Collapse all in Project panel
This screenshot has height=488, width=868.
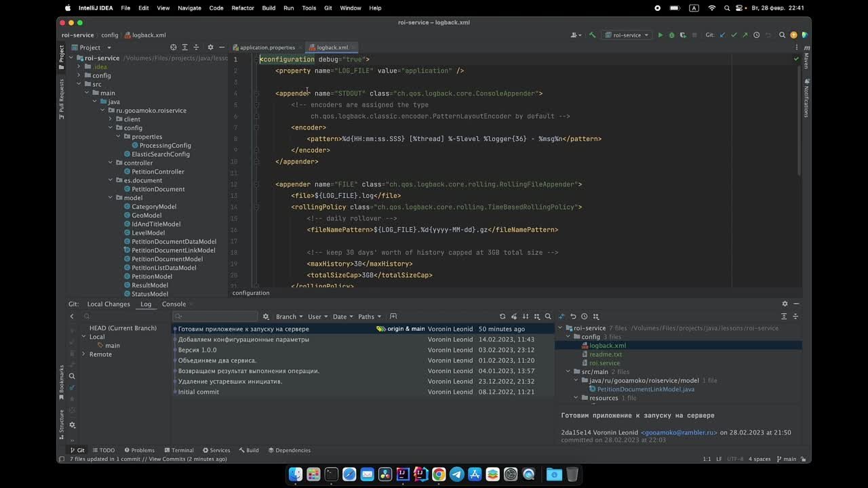197,47
